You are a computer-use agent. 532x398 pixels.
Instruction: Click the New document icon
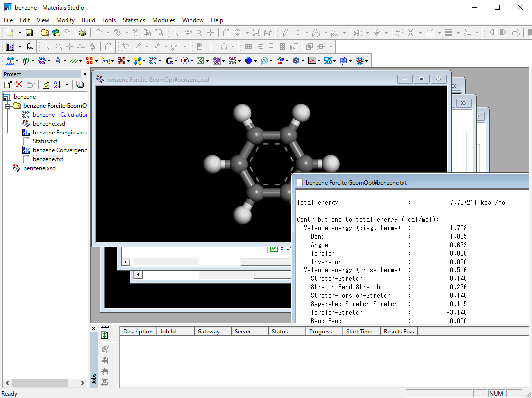pyautogui.click(x=10, y=33)
